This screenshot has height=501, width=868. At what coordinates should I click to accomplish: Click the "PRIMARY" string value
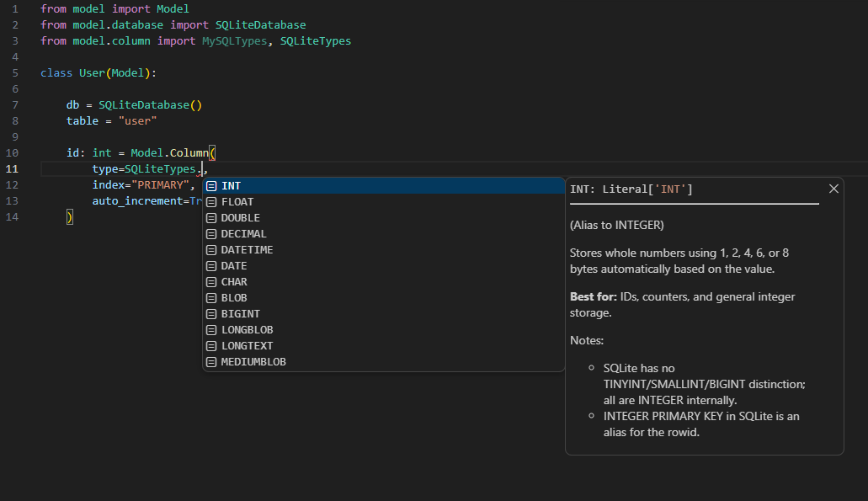tap(161, 185)
